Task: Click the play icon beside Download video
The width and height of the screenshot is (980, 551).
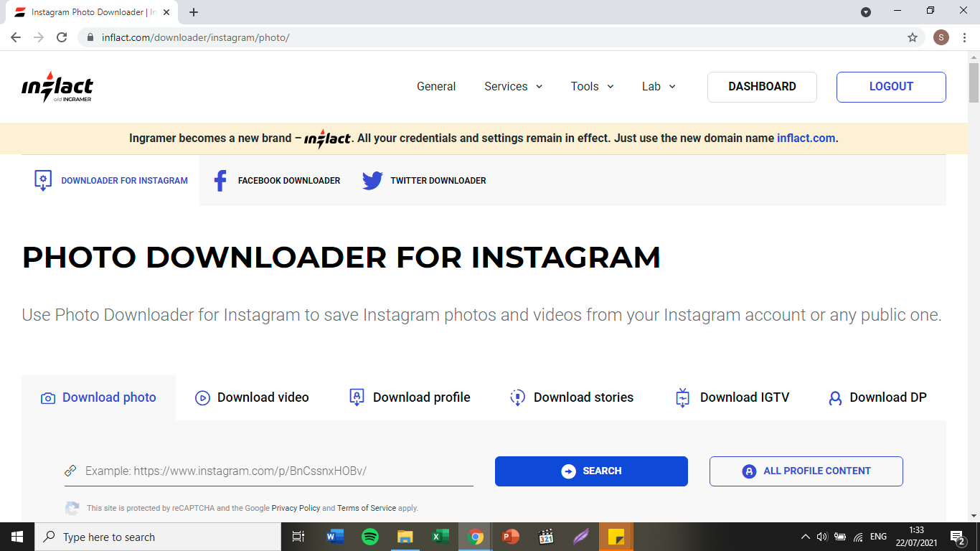Action: (202, 397)
